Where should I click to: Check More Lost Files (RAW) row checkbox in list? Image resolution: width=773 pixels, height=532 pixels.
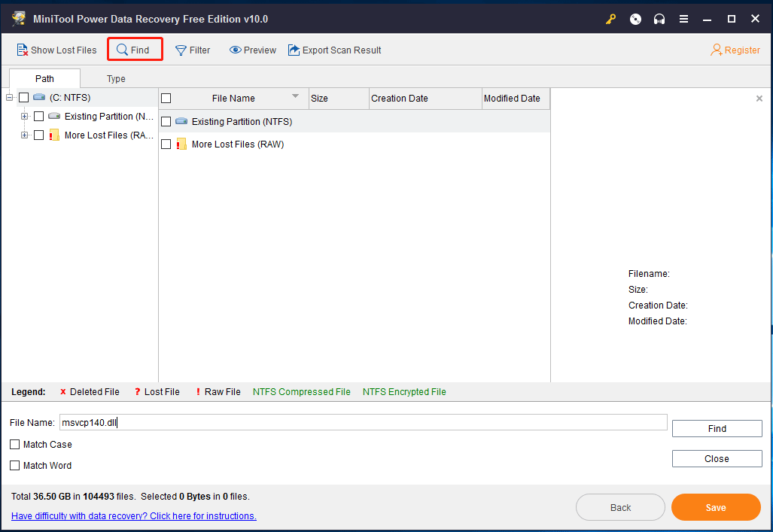tap(166, 144)
